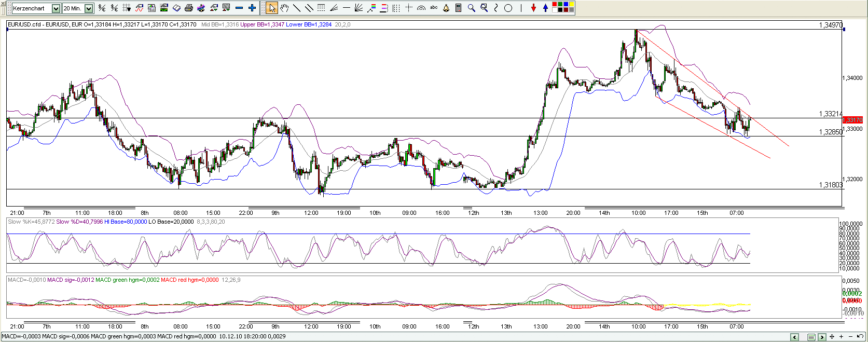Pick the yellow color swatch
The height and width of the screenshot is (342, 868).
pyautogui.click(x=572, y=4)
